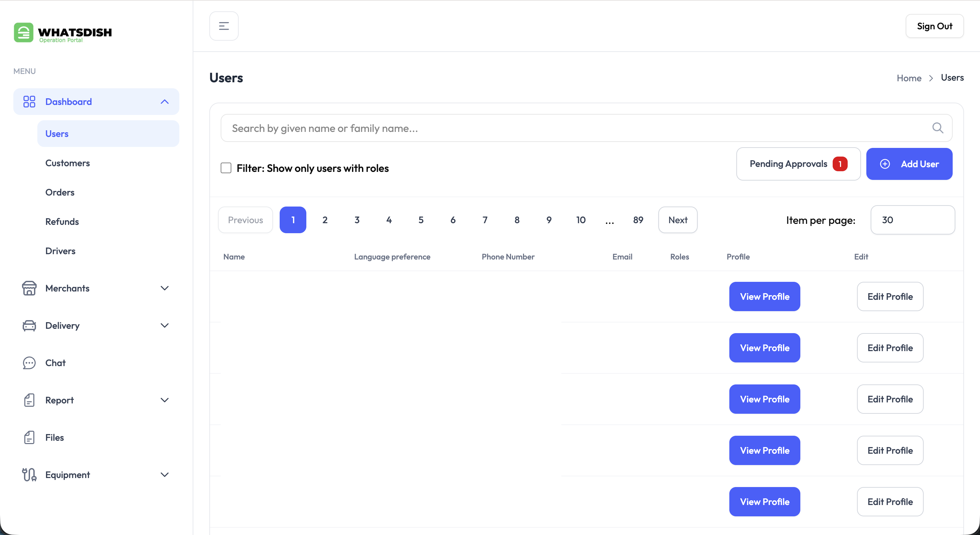This screenshot has height=535, width=980.
Task: Open Chat via the speech bubble icon
Action: click(29, 363)
